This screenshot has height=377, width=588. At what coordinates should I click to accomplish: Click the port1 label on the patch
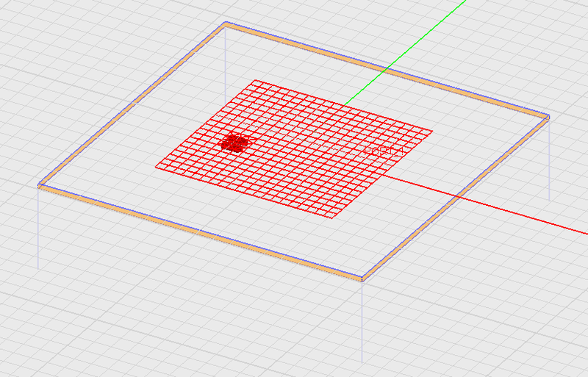click(384, 151)
